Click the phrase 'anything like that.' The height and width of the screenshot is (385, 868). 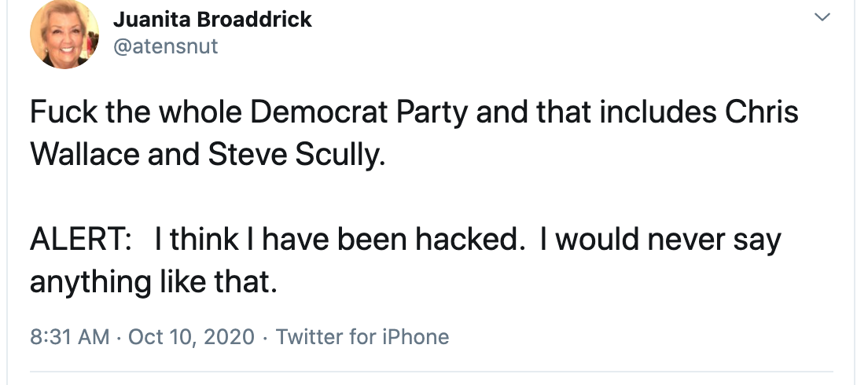153,282
